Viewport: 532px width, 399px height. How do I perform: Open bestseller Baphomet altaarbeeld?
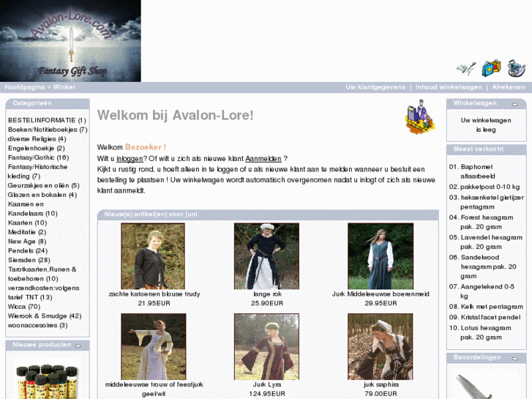(477, 171)
